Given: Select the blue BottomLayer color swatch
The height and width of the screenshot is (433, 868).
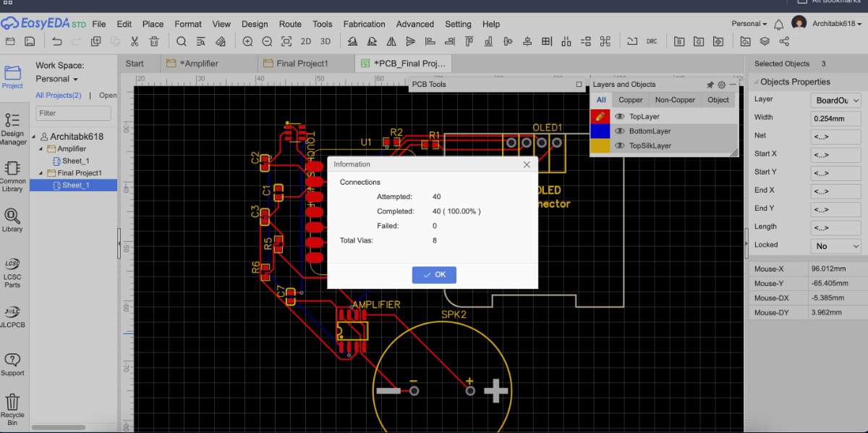Looking at the screenshot, I should pos(600,131).
